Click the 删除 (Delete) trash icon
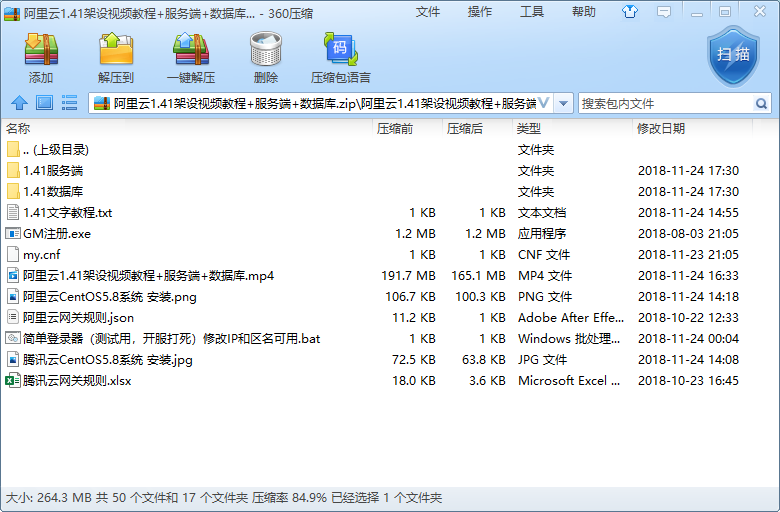 pyautogui.click(x=266, y=49)
